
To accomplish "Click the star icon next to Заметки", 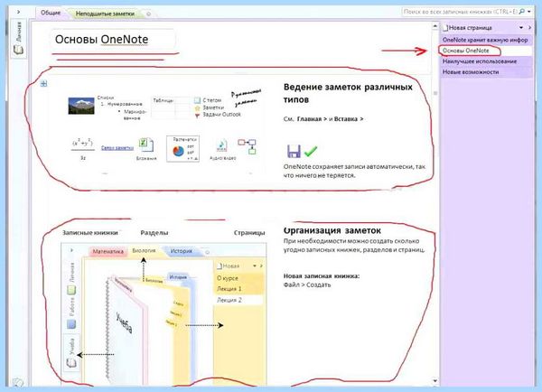I will (x=197, y=107).
